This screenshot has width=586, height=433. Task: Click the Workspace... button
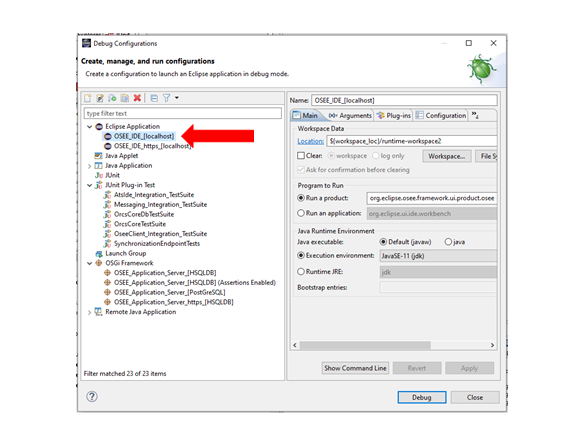(447, 156)
